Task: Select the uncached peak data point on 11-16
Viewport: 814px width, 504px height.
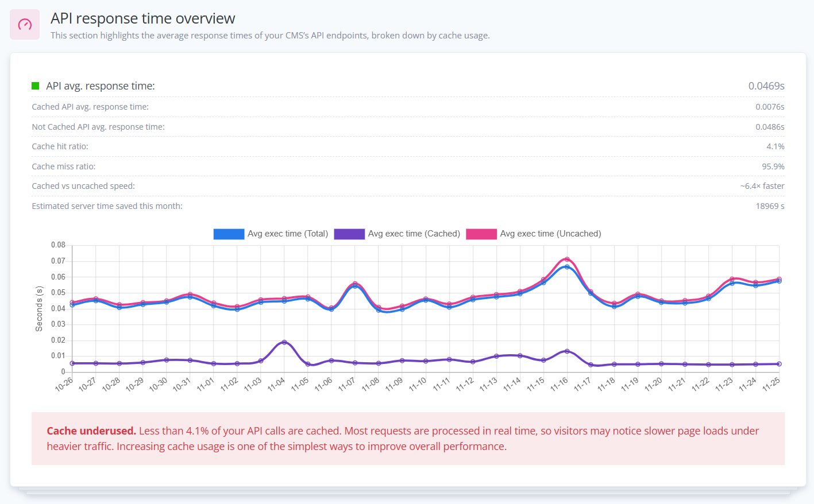Action: [x=567, y=259]
